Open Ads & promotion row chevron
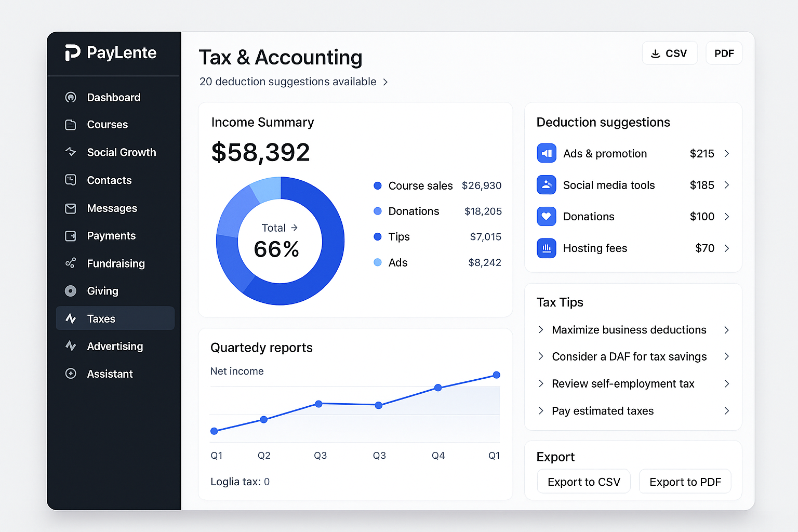 (x=727, y=153)
